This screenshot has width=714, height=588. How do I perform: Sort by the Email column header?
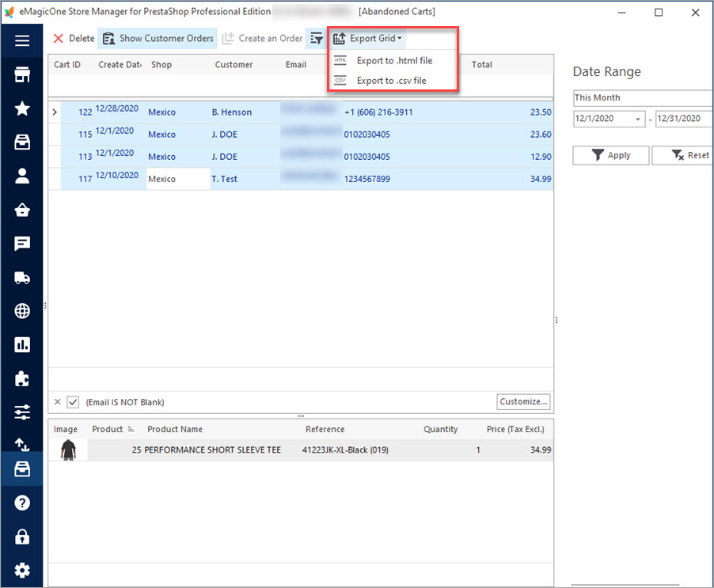[x=296, y=65]
